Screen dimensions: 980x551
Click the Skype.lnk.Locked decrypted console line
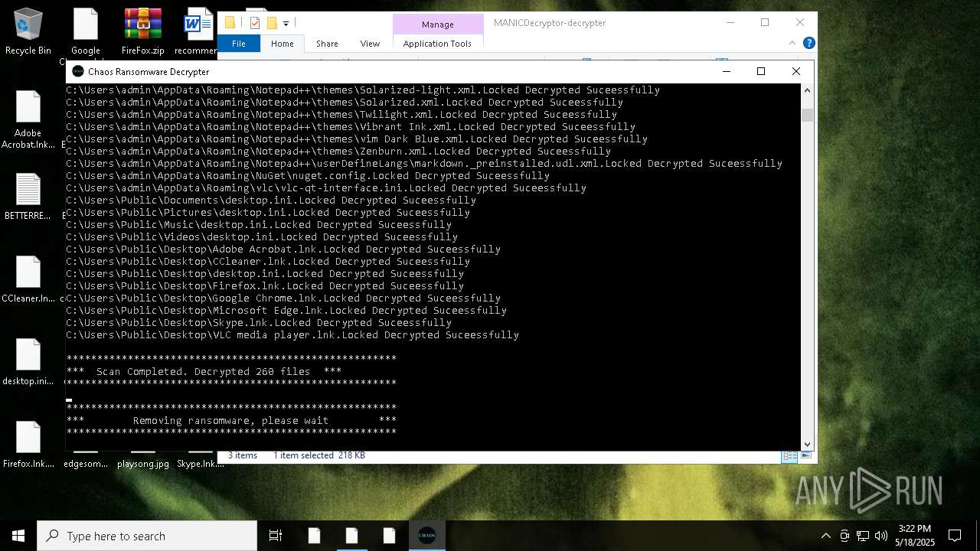click(x=259, y=323)
